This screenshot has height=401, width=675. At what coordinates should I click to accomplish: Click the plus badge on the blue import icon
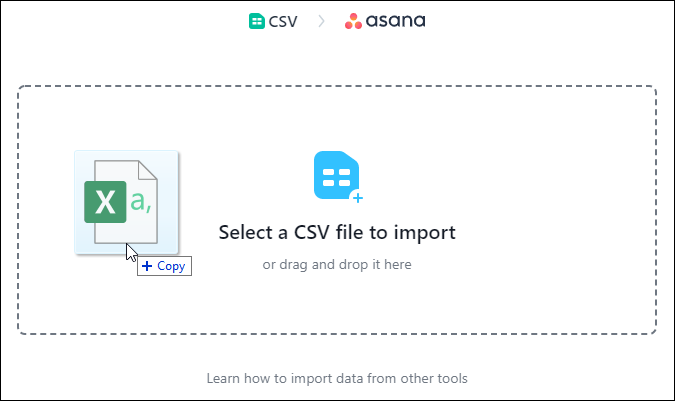tap(356, 197)
